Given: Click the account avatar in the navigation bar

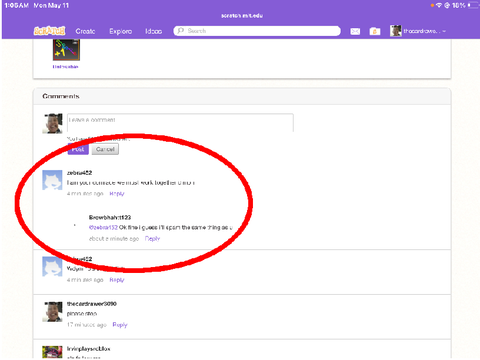Looking at the screenshot, I should pos(396,31).
